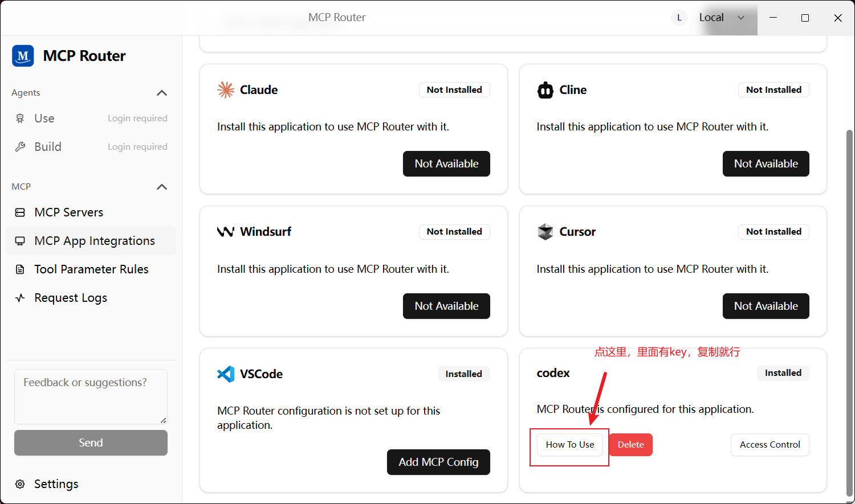This screenshot has height=504, width=855.
Task: Click the Settings gear icon
Action: 20,484
